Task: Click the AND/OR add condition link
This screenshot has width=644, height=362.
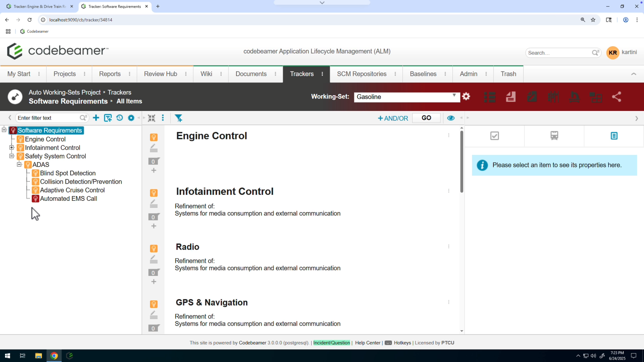Action: click(393, 118)
